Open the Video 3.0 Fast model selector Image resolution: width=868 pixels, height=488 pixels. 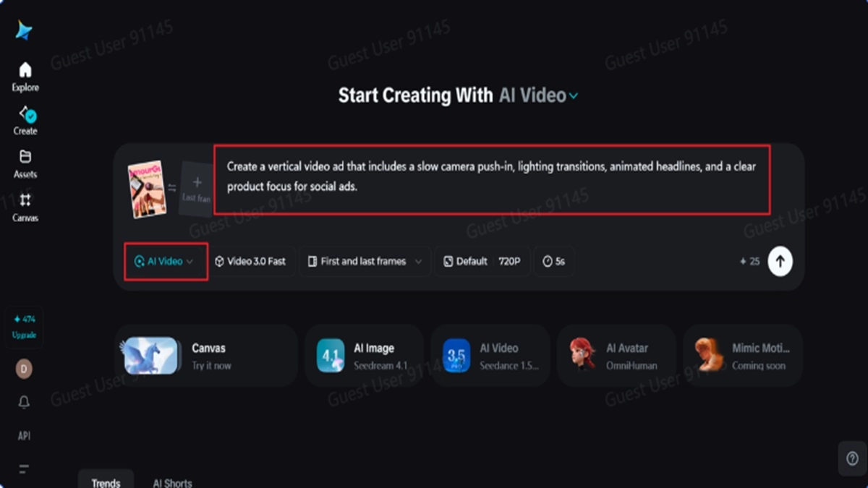point(250,262)
